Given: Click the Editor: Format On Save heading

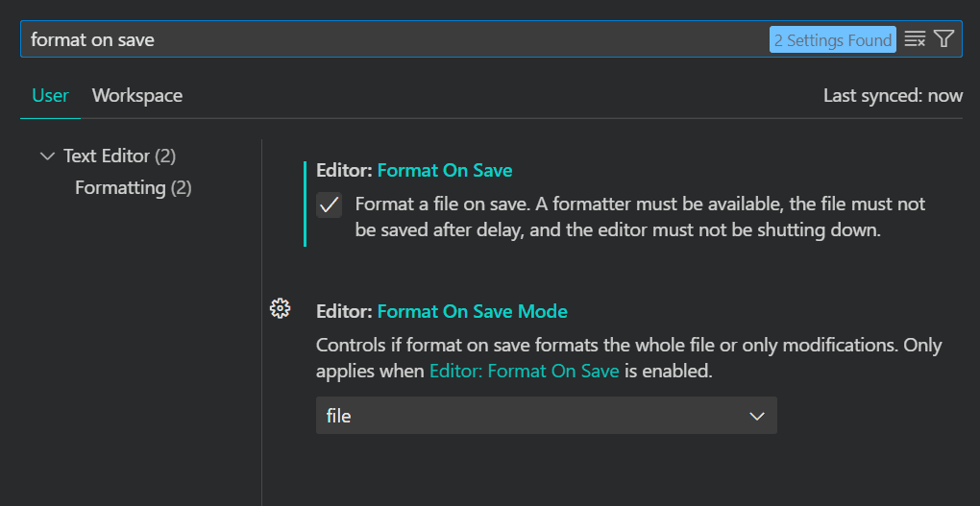Looking at the screenshot, I should coord(414,170).
